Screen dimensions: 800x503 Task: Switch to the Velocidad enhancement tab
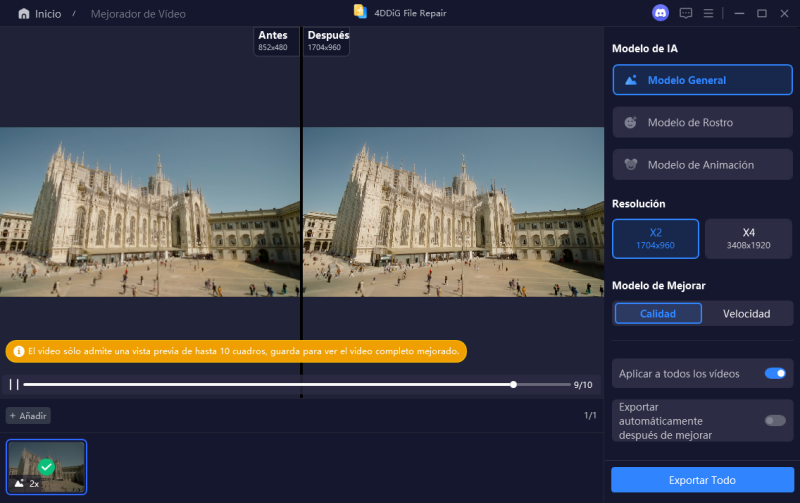coord(746,313)
